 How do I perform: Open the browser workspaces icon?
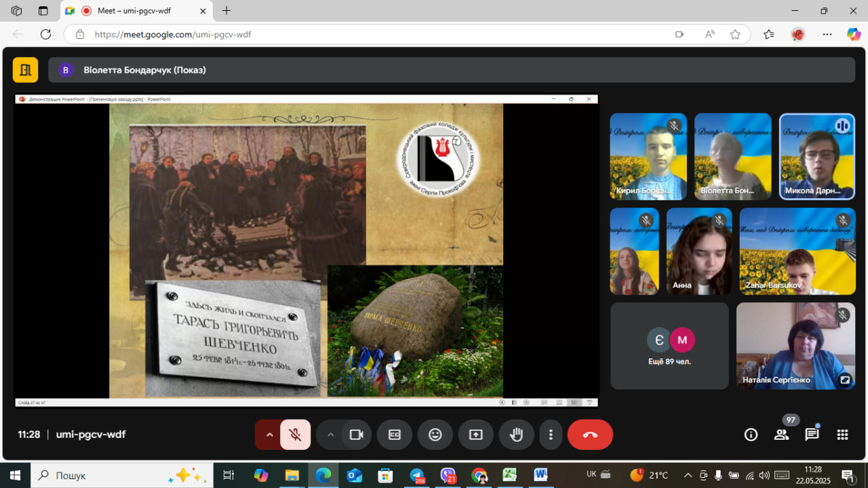tap(16, 11)
